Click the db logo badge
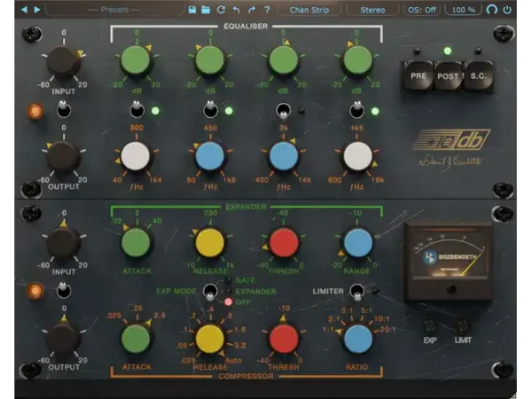Image resolution: width=532 pixels, height=399 pixels. pyautogui.click(x=451, y=139)
